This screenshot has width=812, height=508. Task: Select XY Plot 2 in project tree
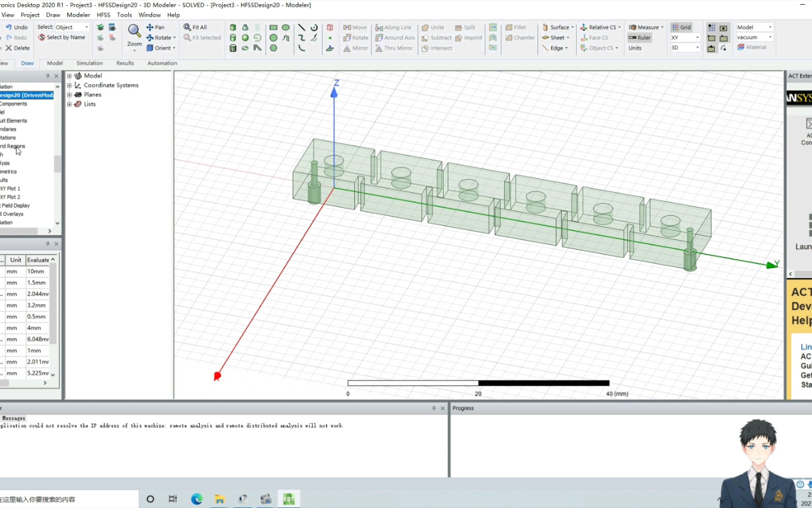10,197
